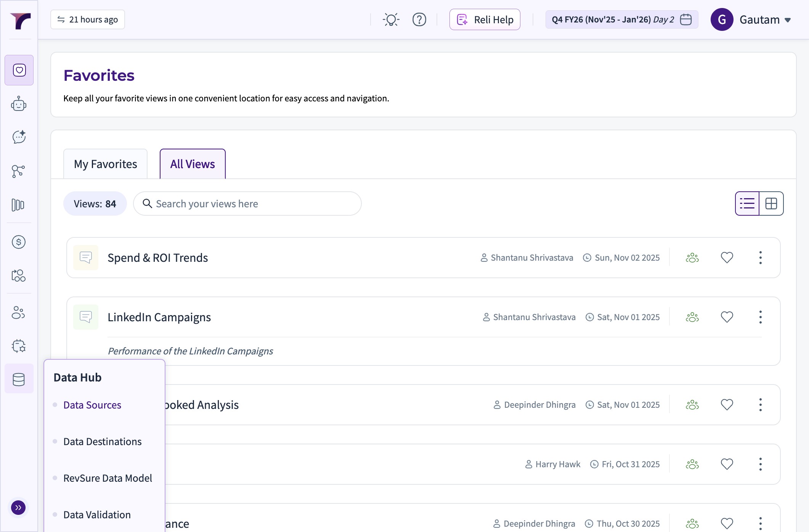Favorite the LinkedIn Campaigns view

pos(727,317)
